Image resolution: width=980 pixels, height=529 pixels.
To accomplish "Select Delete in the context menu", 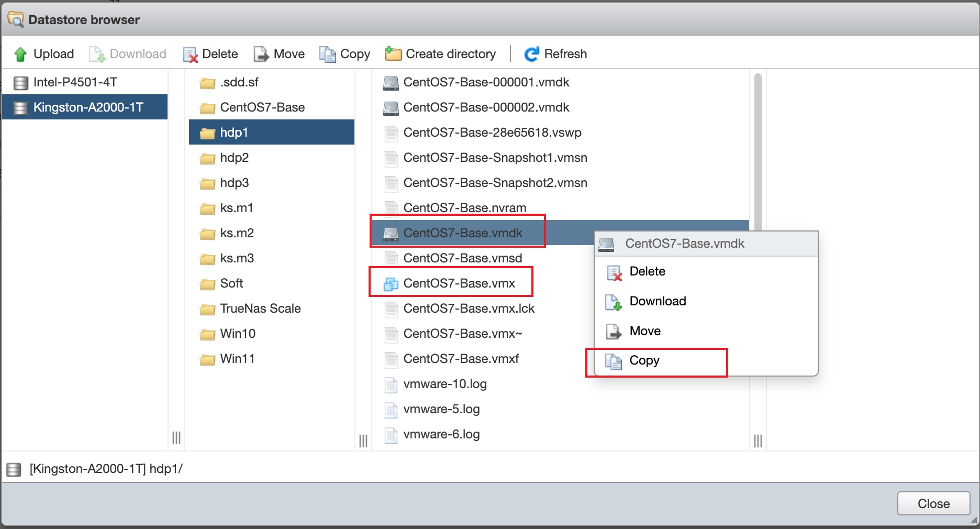I will [647, 271].
